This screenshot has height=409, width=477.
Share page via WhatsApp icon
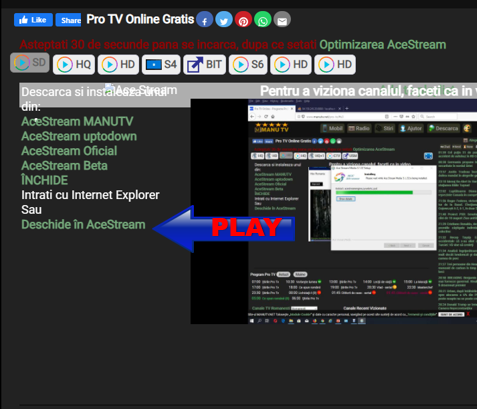coord(263,20)
